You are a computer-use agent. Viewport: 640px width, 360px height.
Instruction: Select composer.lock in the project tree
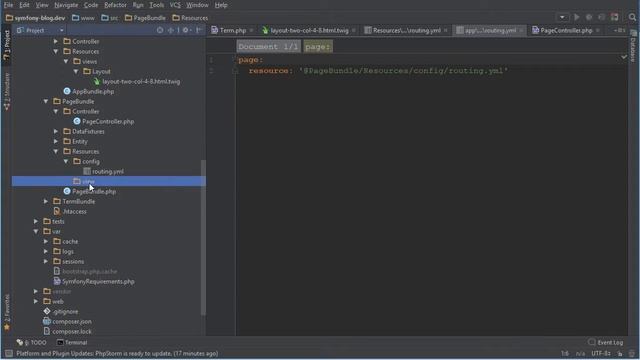click(72, 331)
